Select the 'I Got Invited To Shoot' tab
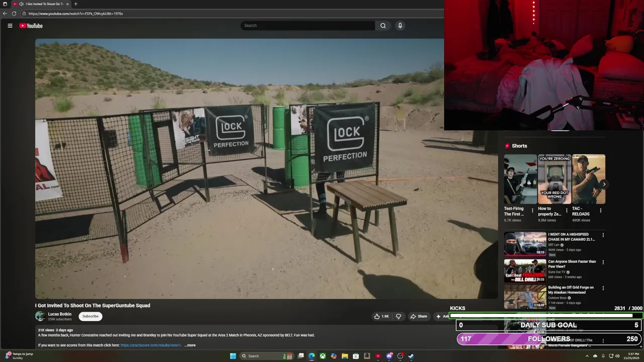The height and width of the screenshot is (362, 644). 41,4
